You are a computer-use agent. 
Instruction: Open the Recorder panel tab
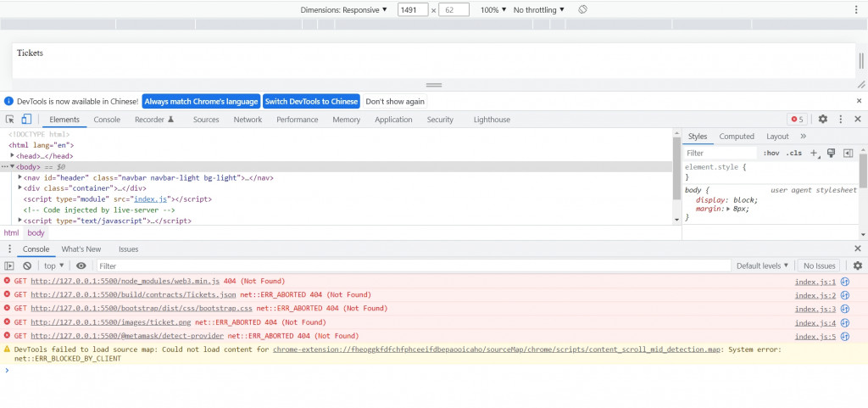[154, 120]
